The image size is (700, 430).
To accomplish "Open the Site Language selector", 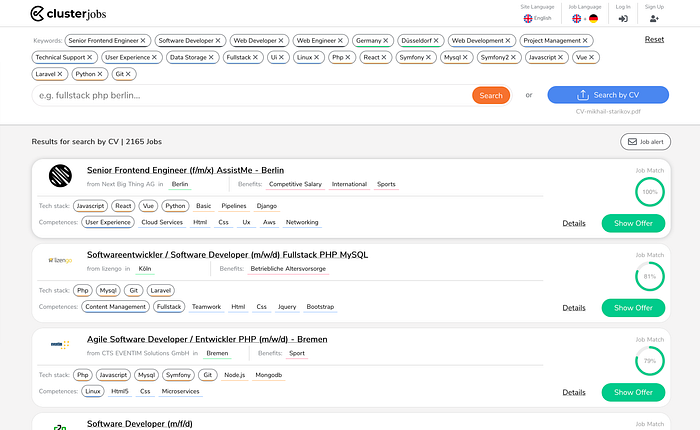I will [537, 14].
